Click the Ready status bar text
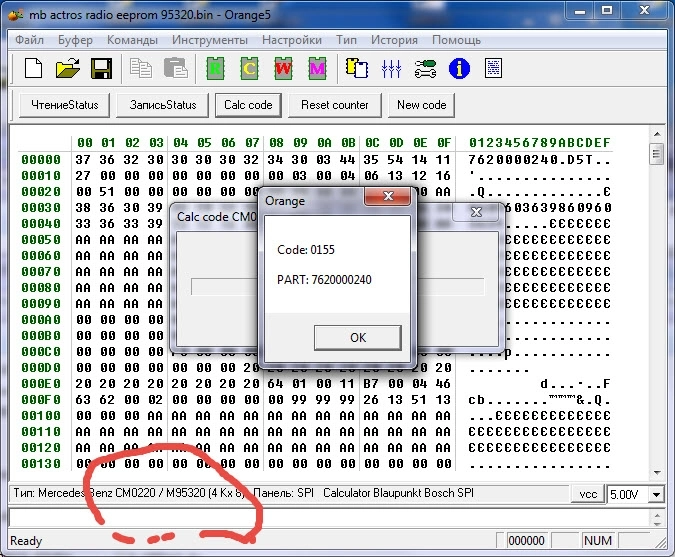This screenshot has width=675, height=557. 26,541
